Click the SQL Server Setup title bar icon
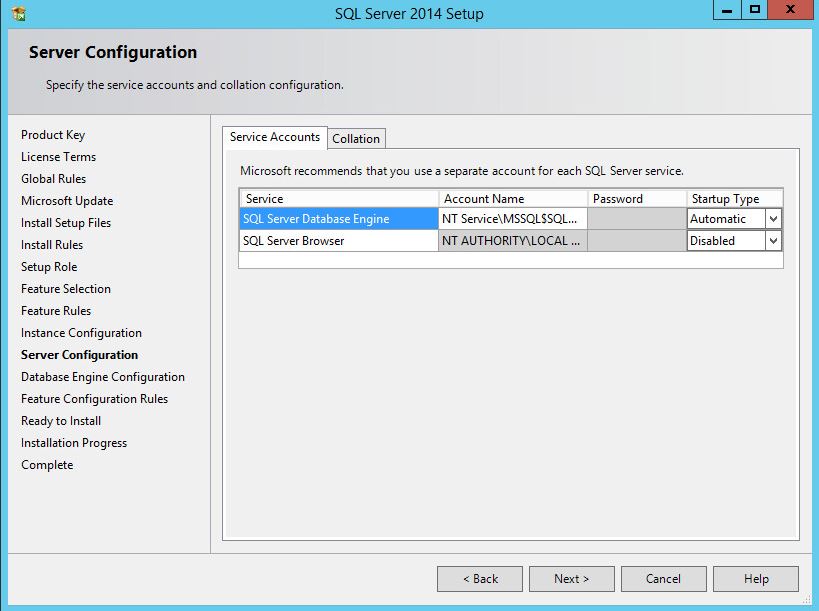Screen dimensions: 819x611 coord(18,13)
